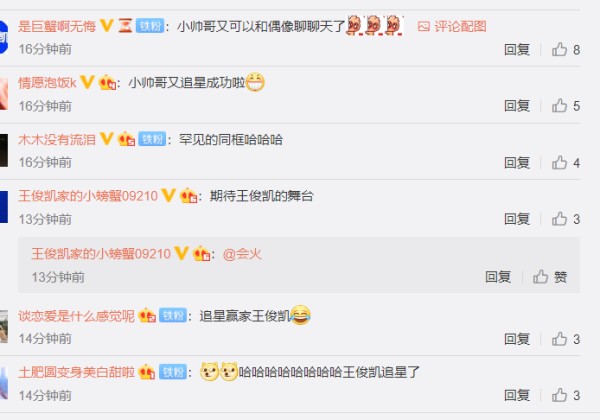Click the fan badge next to 情愿泡饭k
The width and height of the screenshot is (600, 420).
108,83
